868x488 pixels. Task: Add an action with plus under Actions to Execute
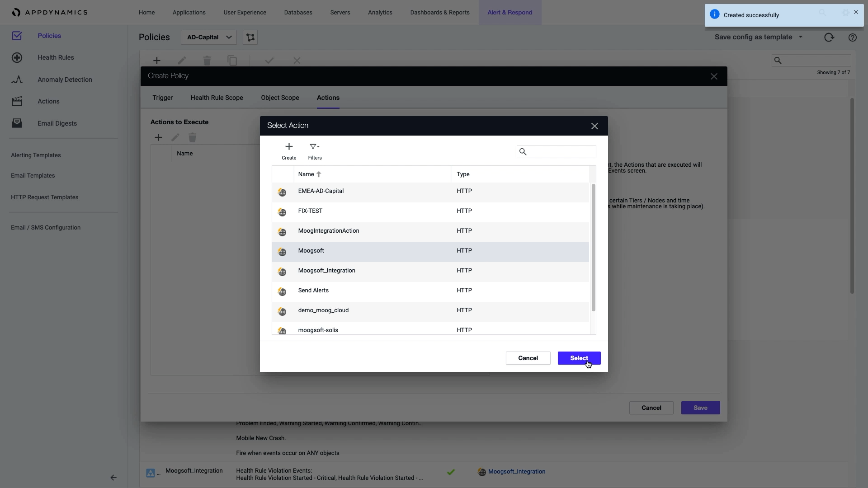(158, 137)
